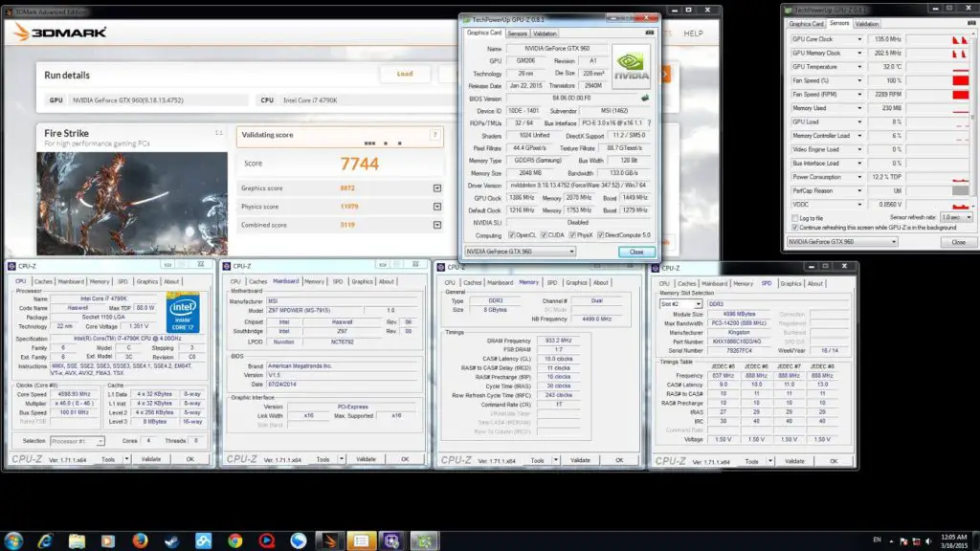
Task: Click the volume speaker tray icon
Action: 928,541
